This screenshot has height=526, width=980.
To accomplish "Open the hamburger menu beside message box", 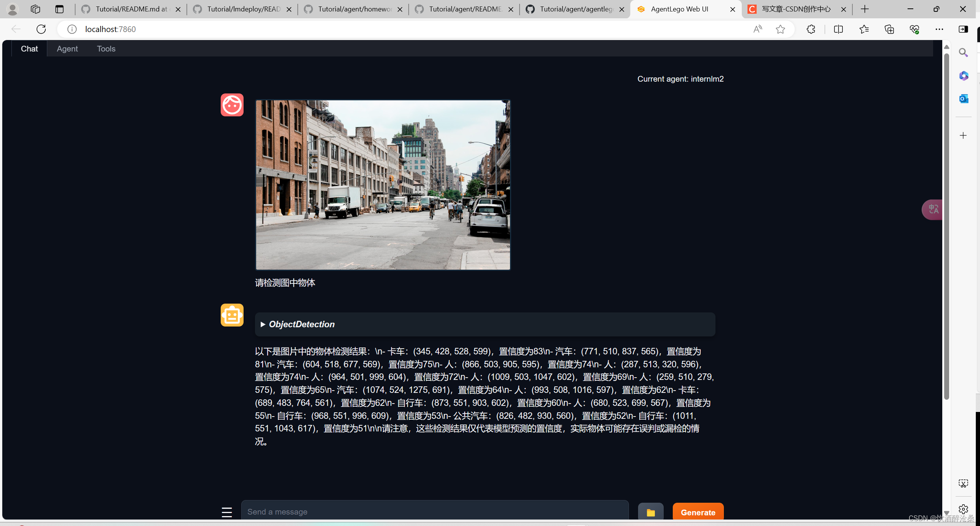I will click(x=227, y=512).
